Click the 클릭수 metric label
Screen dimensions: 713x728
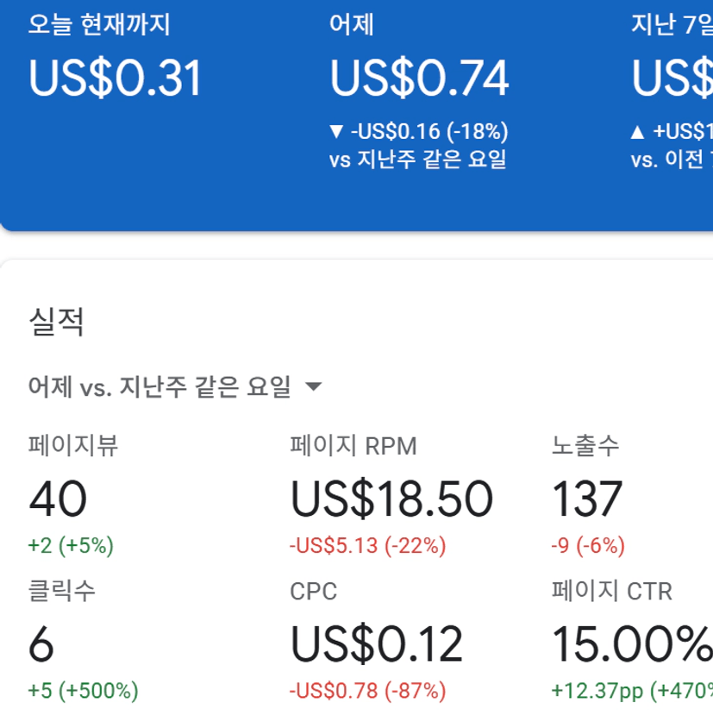click(x=61, y=591)
